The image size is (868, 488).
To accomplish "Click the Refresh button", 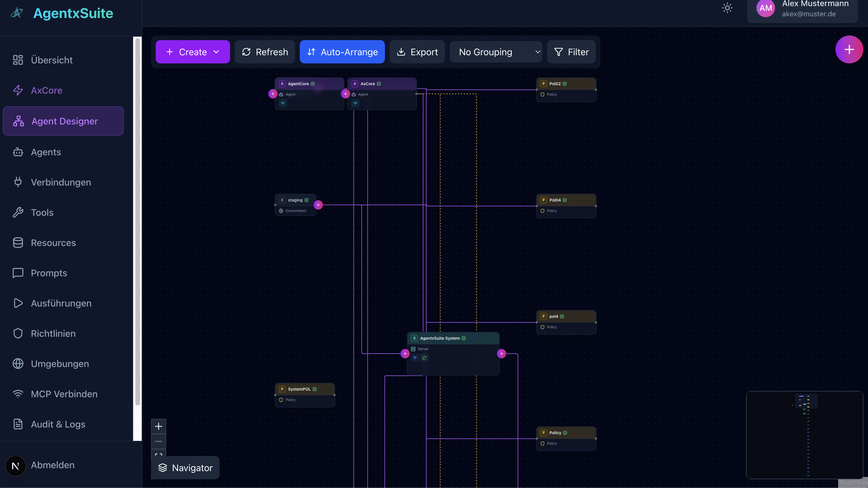I will point(265,52).
